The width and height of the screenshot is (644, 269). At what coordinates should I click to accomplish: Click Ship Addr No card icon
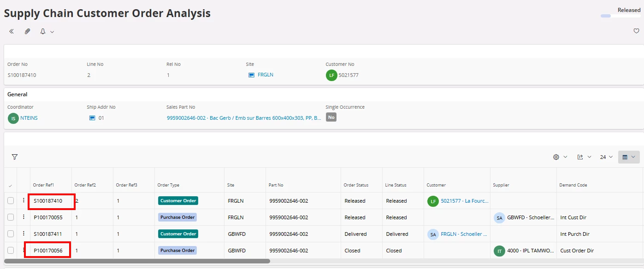click(x=92, y=118)
